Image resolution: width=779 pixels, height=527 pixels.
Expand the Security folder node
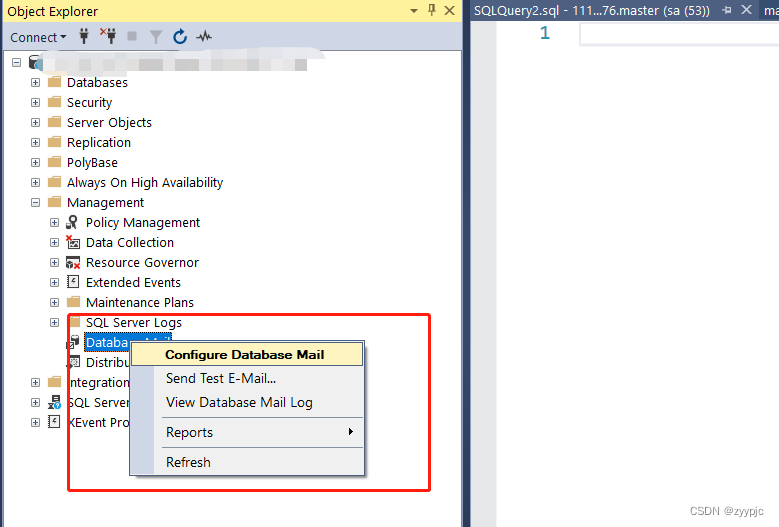pos(35,102)
